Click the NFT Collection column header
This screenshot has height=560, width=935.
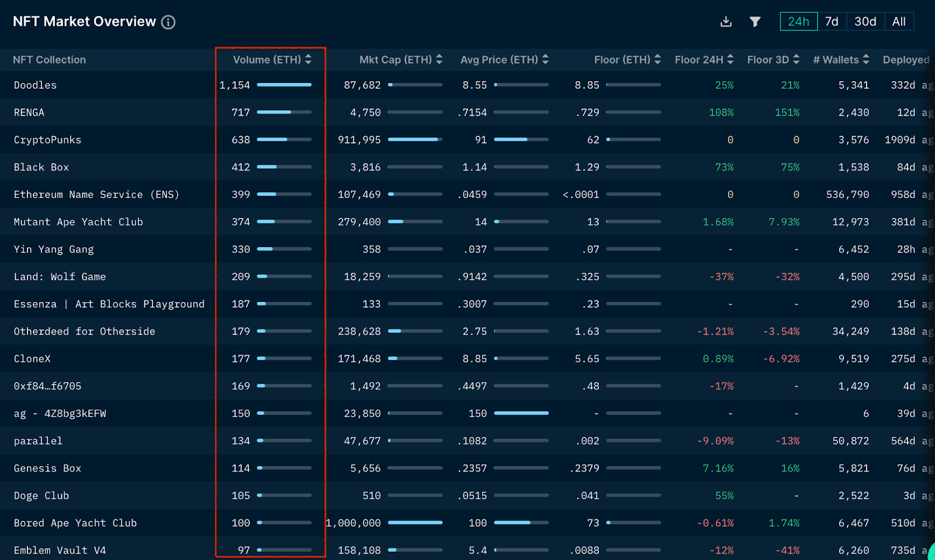pyautogui.click(x=49, y=60)
